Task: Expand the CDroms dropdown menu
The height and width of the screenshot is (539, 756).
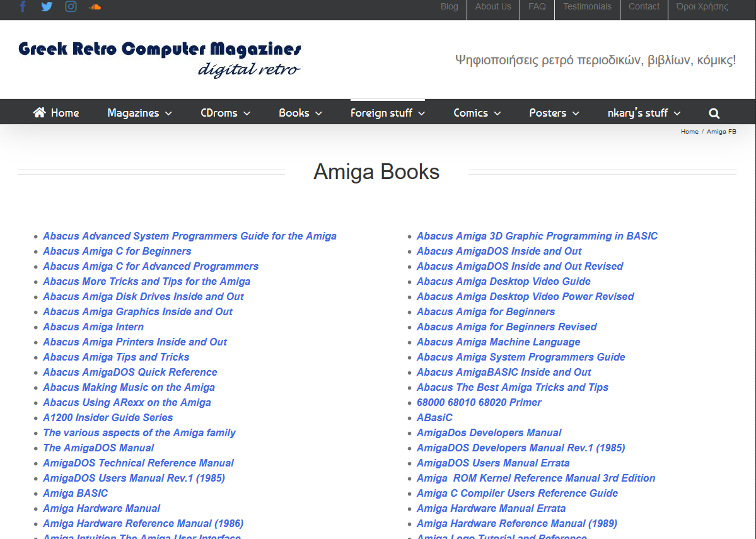Action: tap(225, 113)
